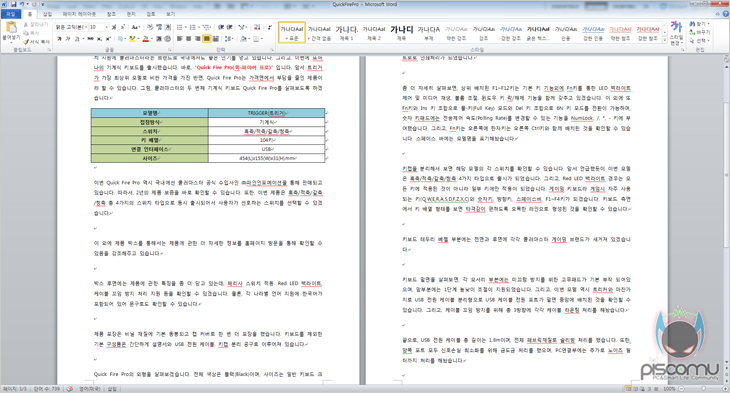This screenshot has height=393, width=730.
Task: Click the Paste (붙여넣기) icon
Action: click(11, 30)
